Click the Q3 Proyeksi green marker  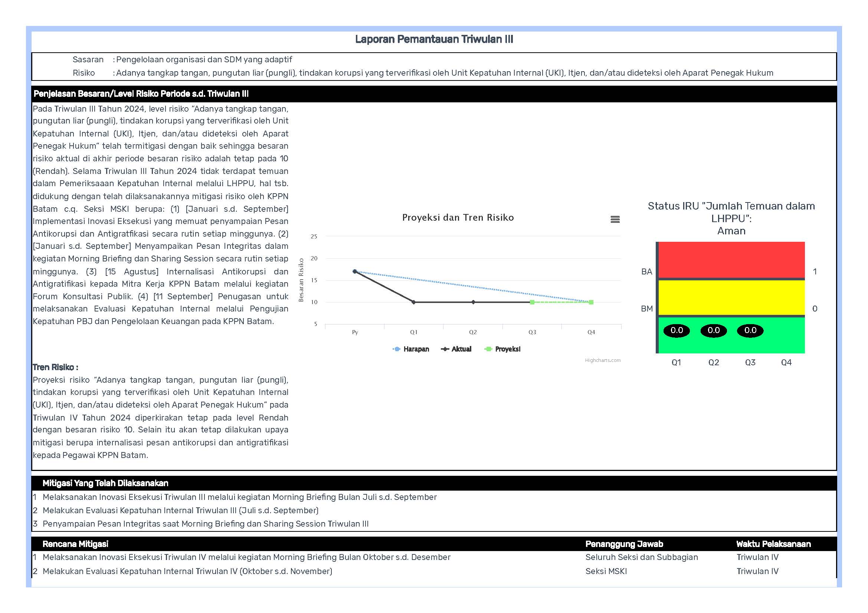532,302
